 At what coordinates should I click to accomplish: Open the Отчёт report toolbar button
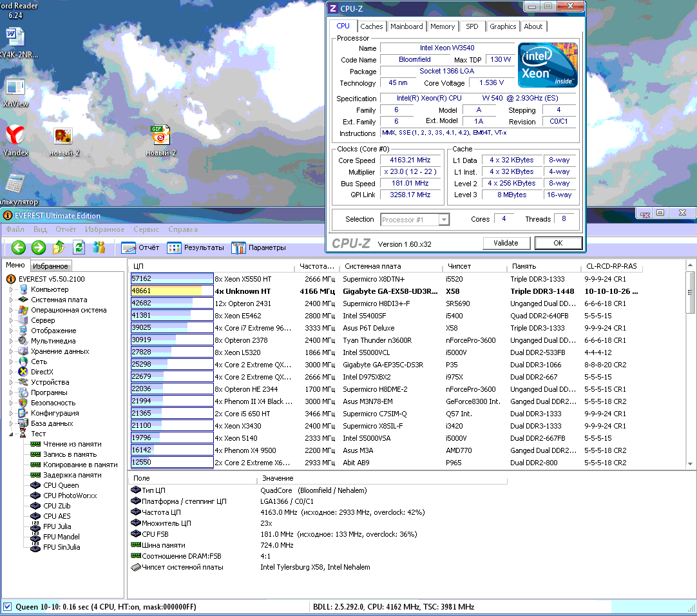140,247
